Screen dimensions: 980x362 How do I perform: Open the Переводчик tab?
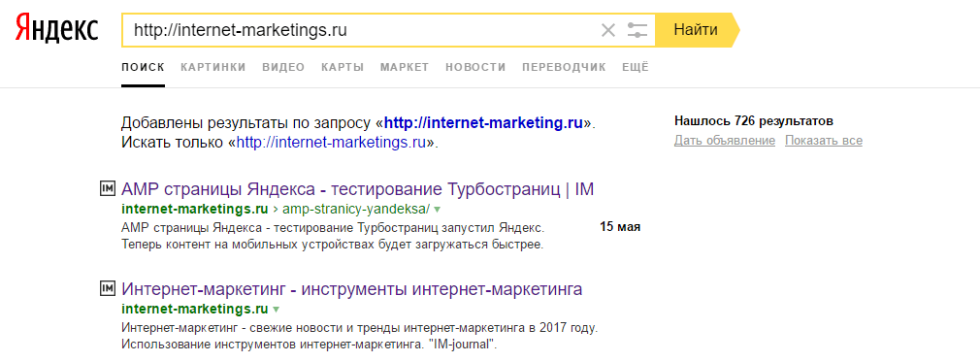point(565,68)
